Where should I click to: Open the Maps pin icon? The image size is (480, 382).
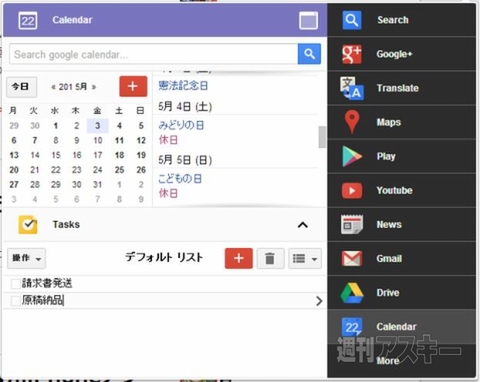[x=352, y=122]
